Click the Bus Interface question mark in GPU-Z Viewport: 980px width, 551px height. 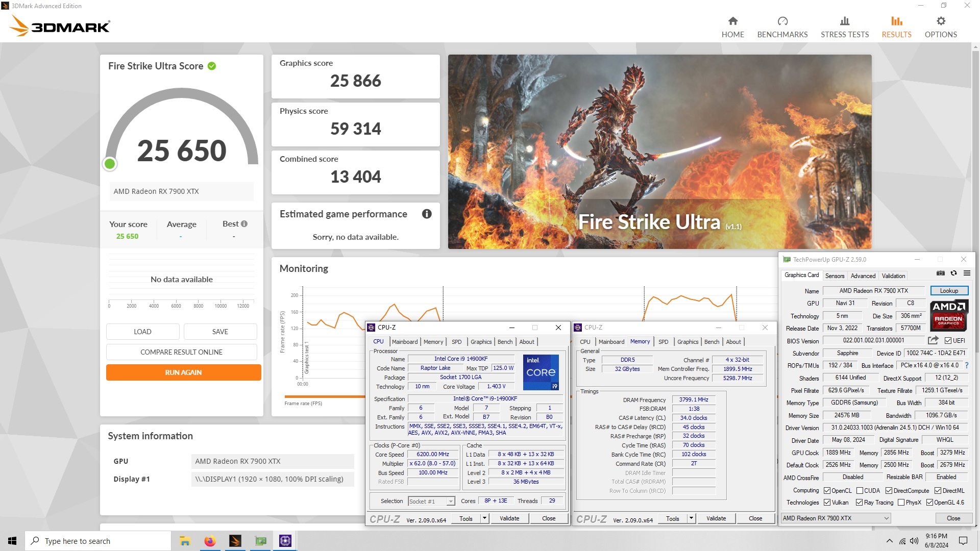point(967,365)
